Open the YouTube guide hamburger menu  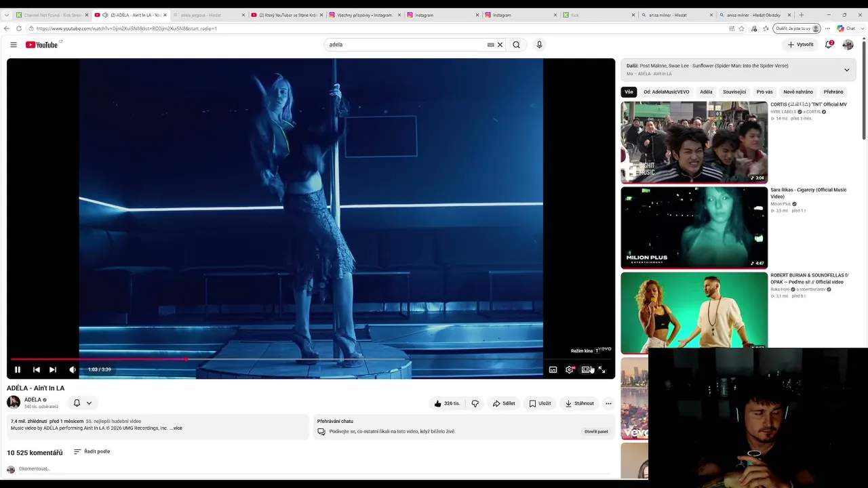[14, 45]
